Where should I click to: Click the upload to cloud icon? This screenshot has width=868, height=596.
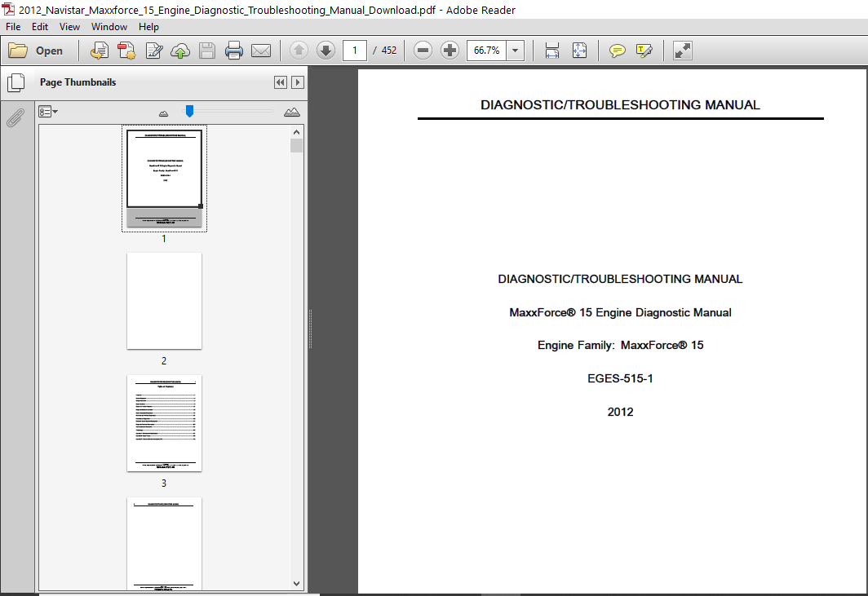tap(180, 51)
